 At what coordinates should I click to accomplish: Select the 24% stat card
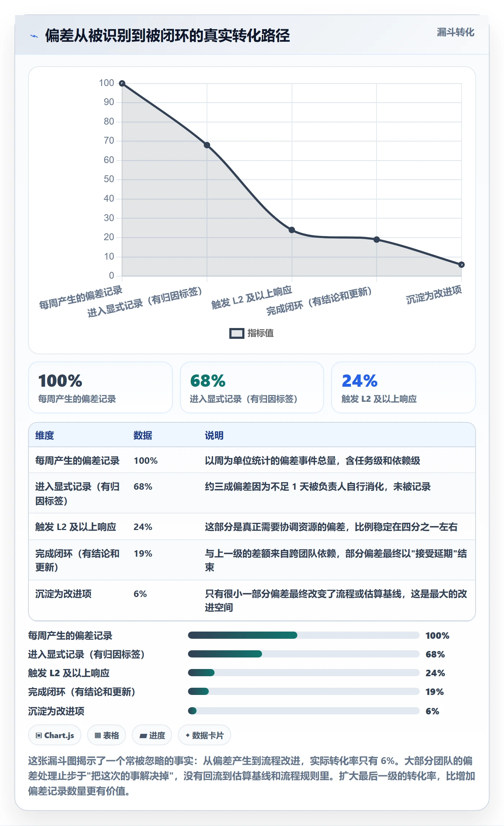tap(404, 387)
